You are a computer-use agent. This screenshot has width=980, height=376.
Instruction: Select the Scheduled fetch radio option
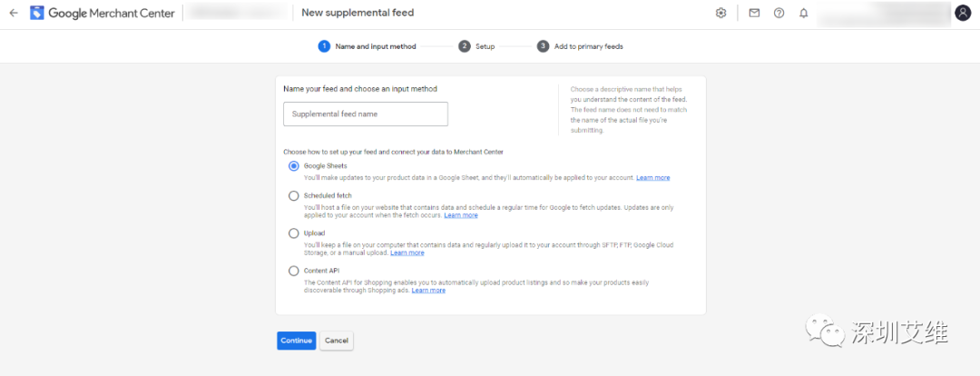(x=293, y=195)
